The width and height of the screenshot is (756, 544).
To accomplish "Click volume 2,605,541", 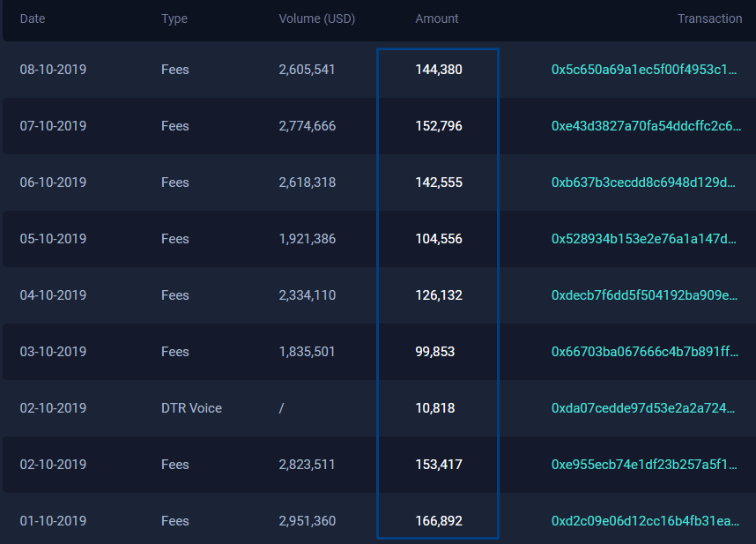I will [307, 70].
